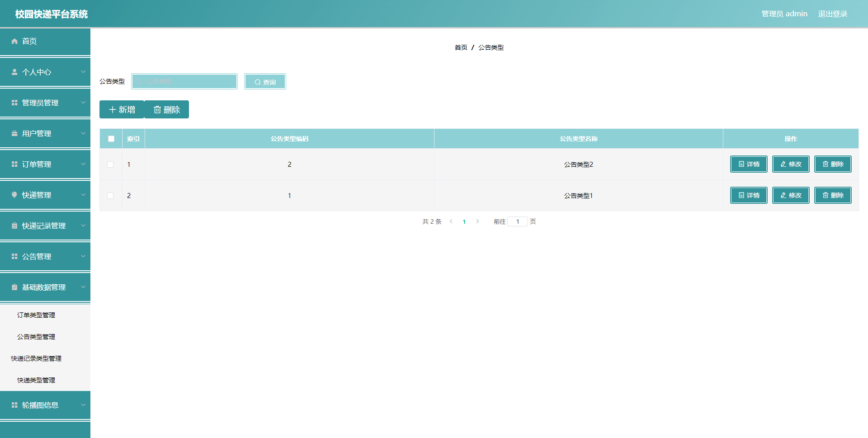This screenshot has width=868, height=438.
Task: Click the grid icon next to 轮播图信息
Action: tap(14, 405)
